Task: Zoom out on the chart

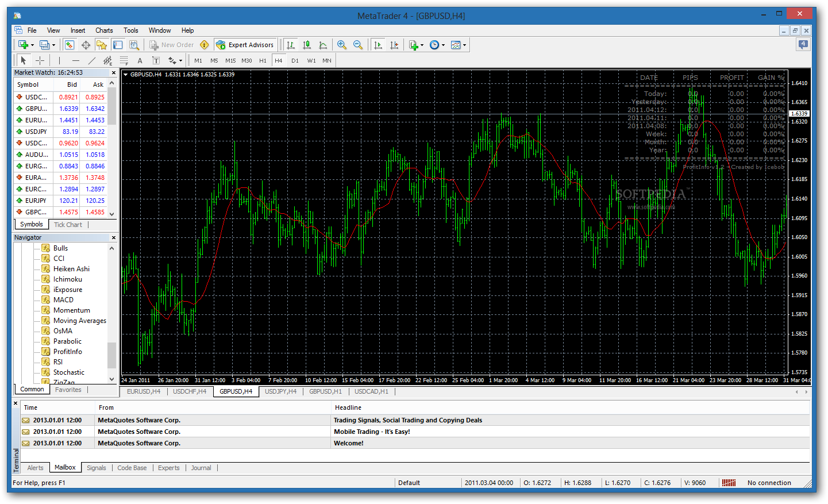Action: [x=358, y=45]
